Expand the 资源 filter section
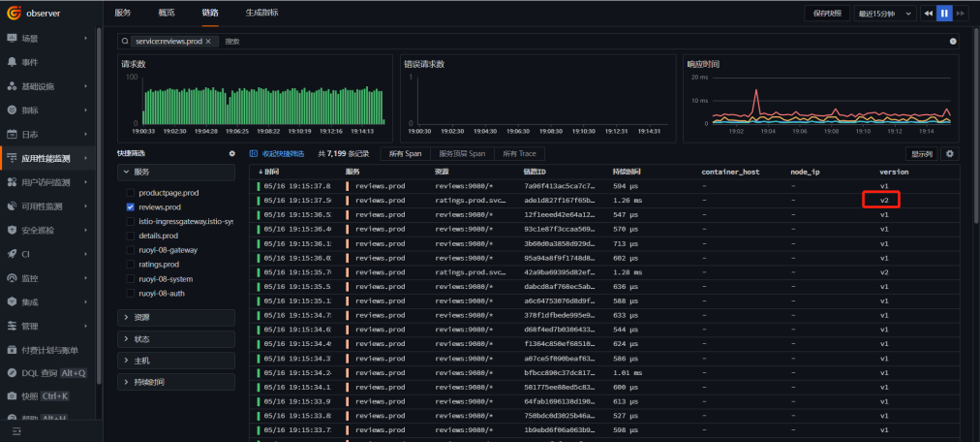The image size is (980, 442). [x=176, y=318]
